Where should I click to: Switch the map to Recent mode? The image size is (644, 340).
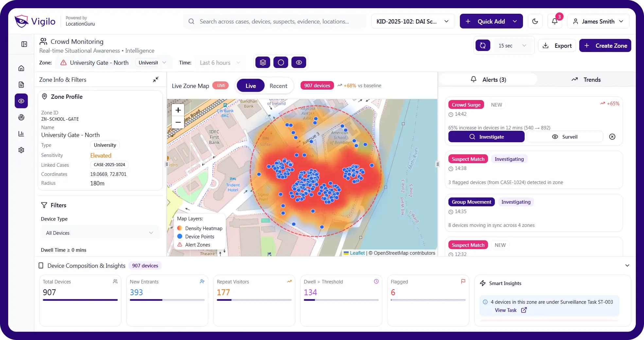(x=278, y=86)
